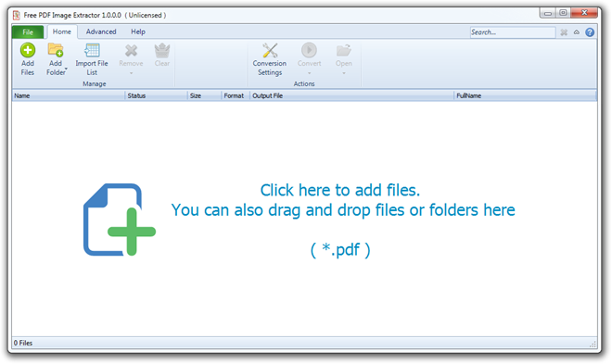Click the Clear list icon
Screen dimensions: 612x364
click(x=162, y=50)
